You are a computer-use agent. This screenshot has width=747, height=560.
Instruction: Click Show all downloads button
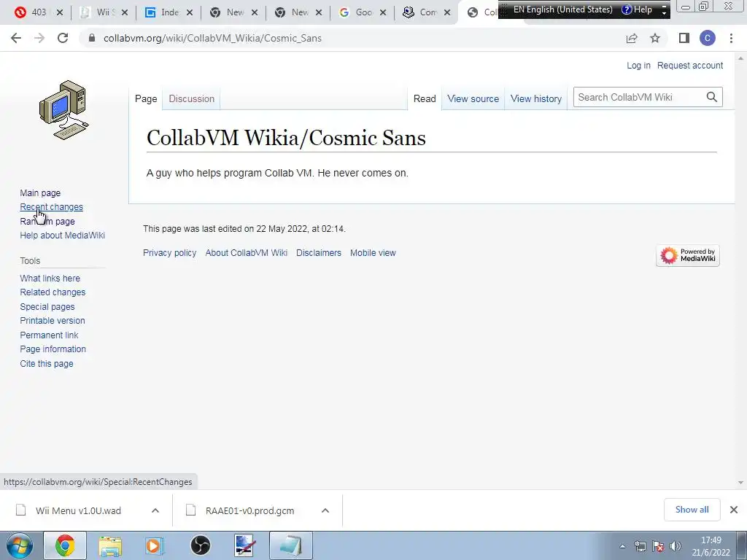pos(692,510)
